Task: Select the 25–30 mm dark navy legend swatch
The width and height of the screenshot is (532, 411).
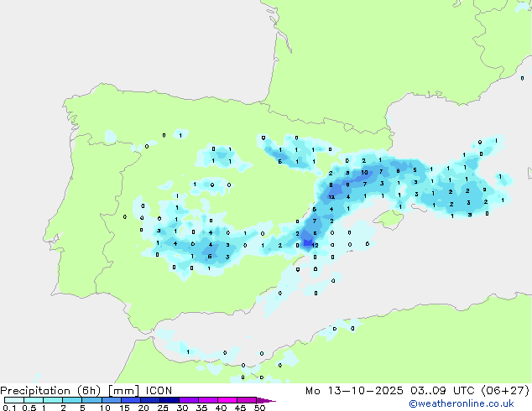Action: (170, 400)
